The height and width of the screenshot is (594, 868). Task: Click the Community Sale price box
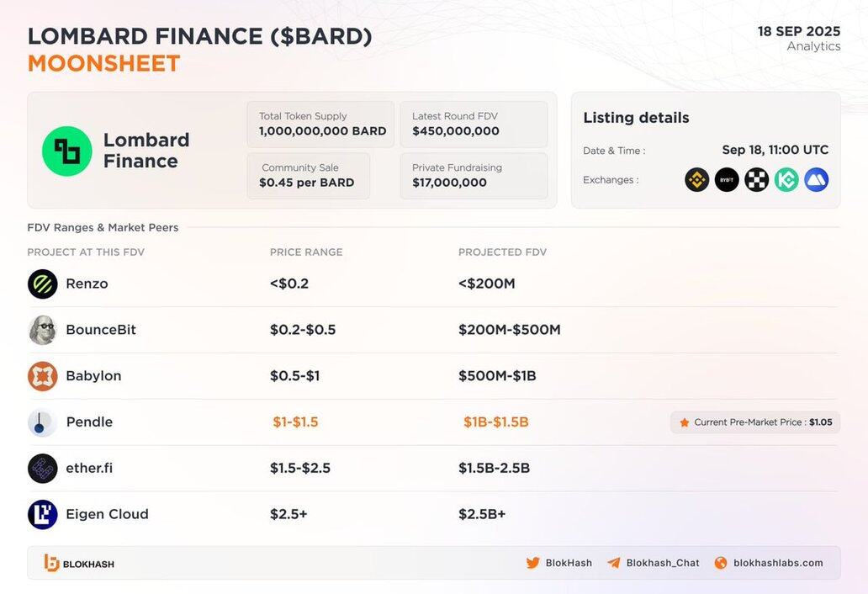tap(309, 176)
